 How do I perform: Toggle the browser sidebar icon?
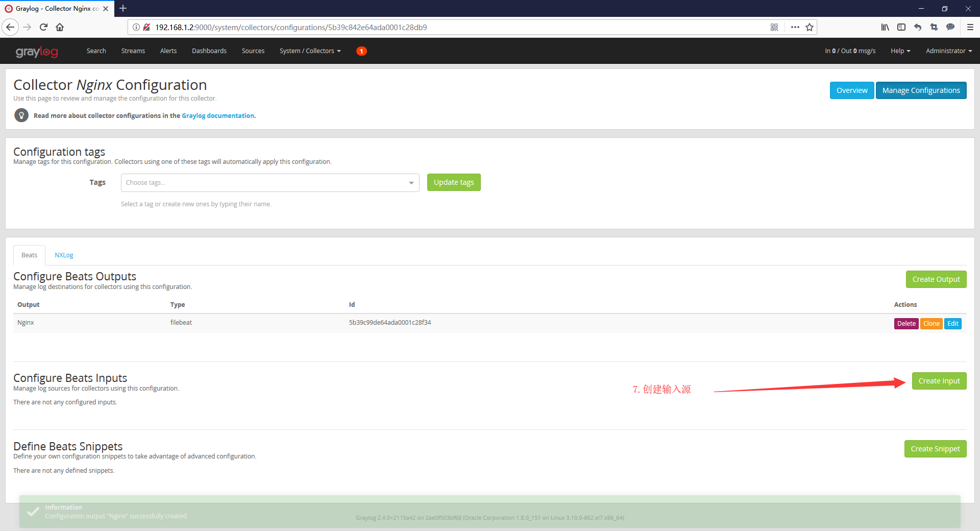click(901, 27)
